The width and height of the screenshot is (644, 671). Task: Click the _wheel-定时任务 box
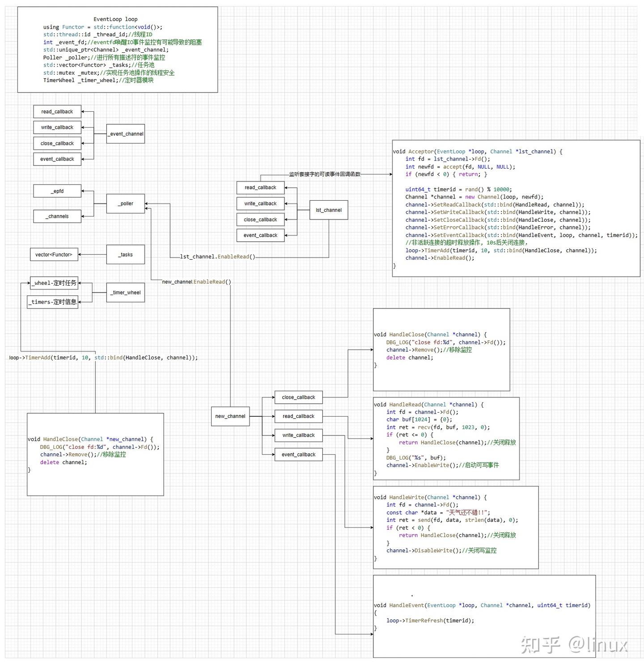[x=54, y=283]
